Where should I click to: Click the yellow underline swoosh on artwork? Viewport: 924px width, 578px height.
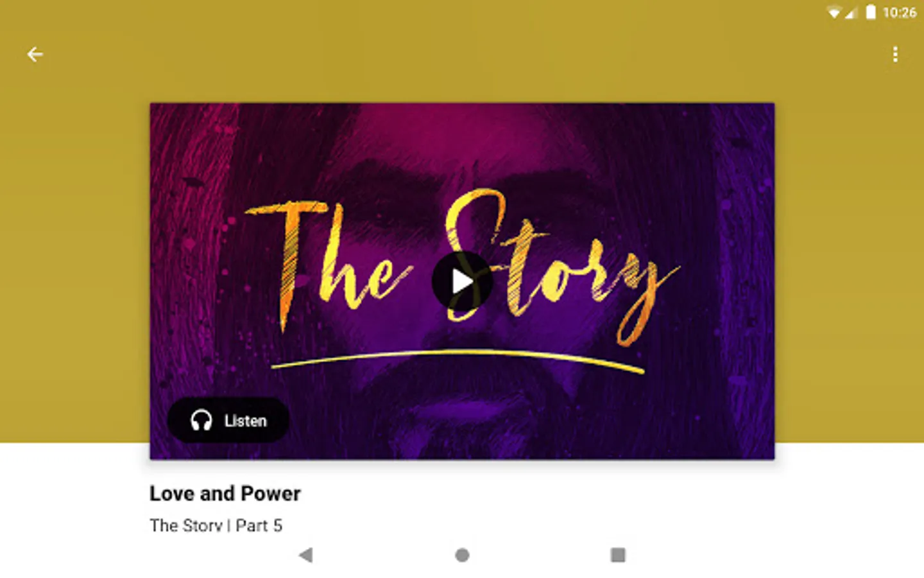458,361
